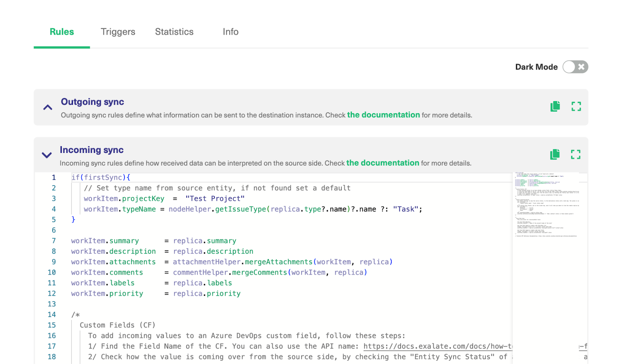The height and width of the screenshot is (364, 618).
Task: Expand the Outgoing sync section chevron
Action: (x=48, y=107)
